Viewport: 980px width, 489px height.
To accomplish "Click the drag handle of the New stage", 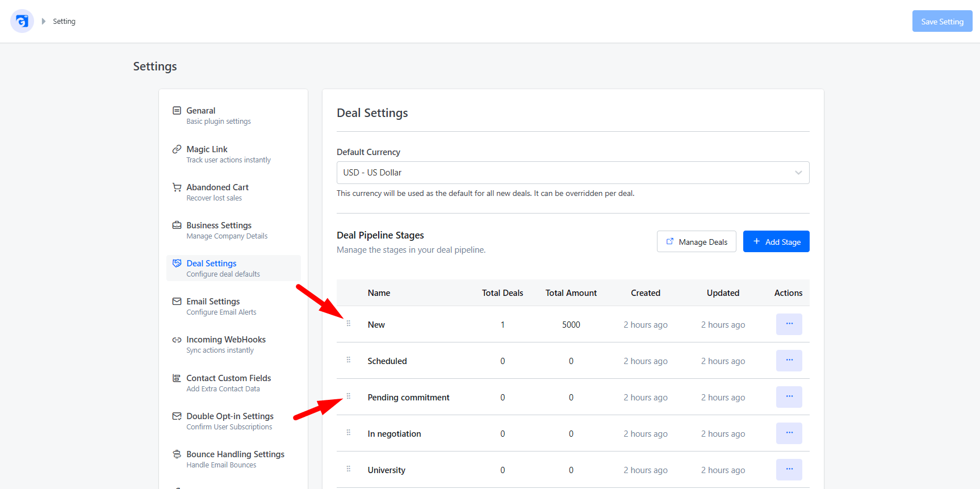I will click(x=349, y=324).
